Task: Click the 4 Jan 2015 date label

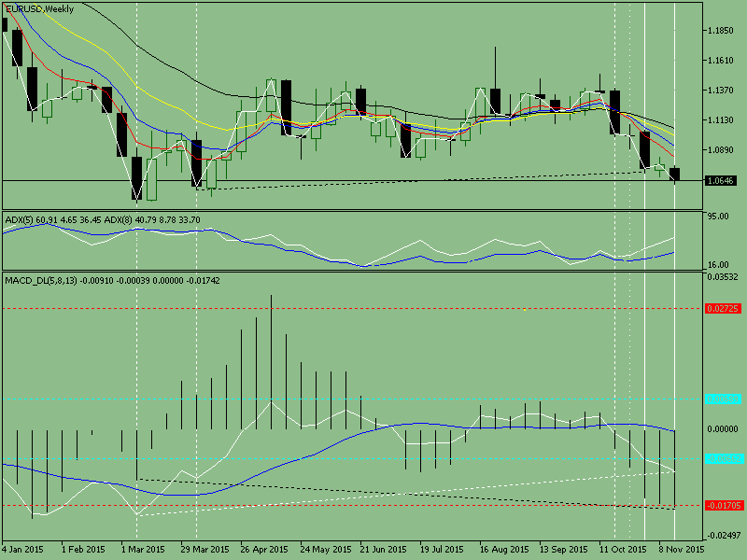Action: point(22,550)
